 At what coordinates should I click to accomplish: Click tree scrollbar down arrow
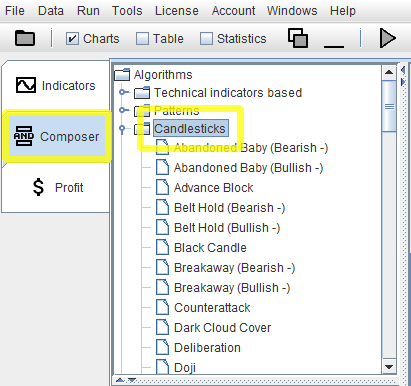coord(389,367)
